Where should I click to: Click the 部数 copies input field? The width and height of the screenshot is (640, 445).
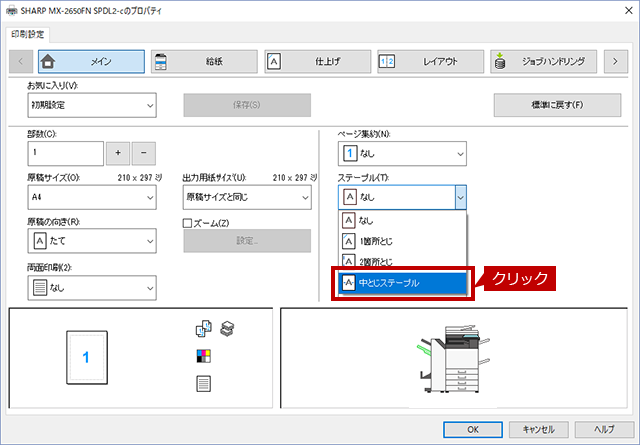coord(65,154)
